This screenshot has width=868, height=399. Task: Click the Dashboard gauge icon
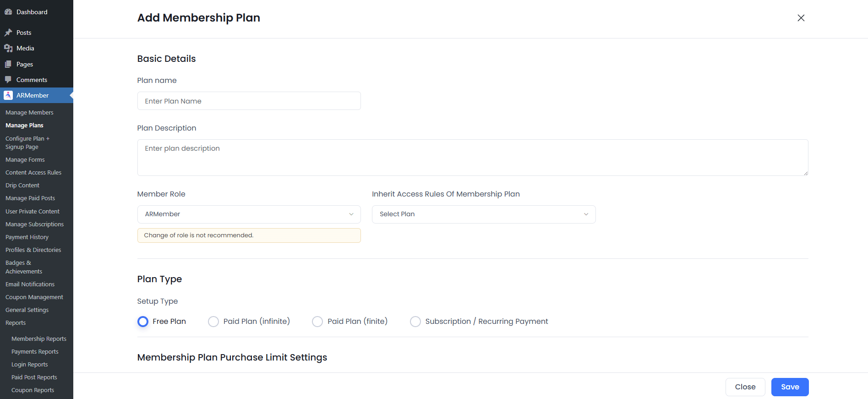[8, 12]
